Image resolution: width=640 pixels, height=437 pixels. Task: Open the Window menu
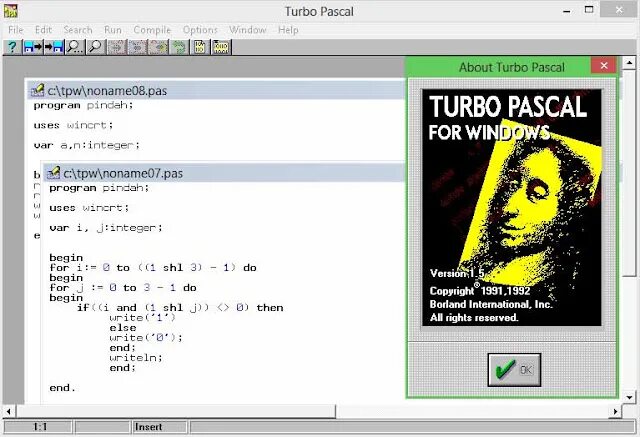point(247,30)
